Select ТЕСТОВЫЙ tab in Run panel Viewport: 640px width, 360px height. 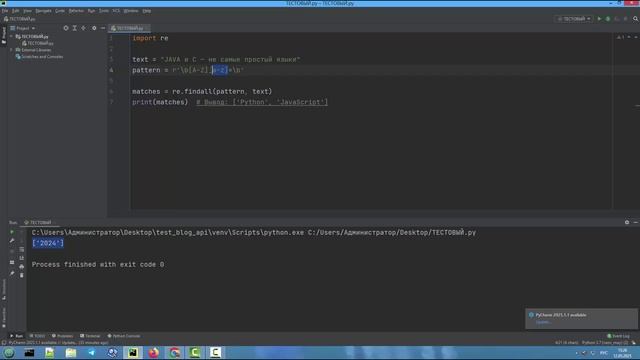point(38,222)
